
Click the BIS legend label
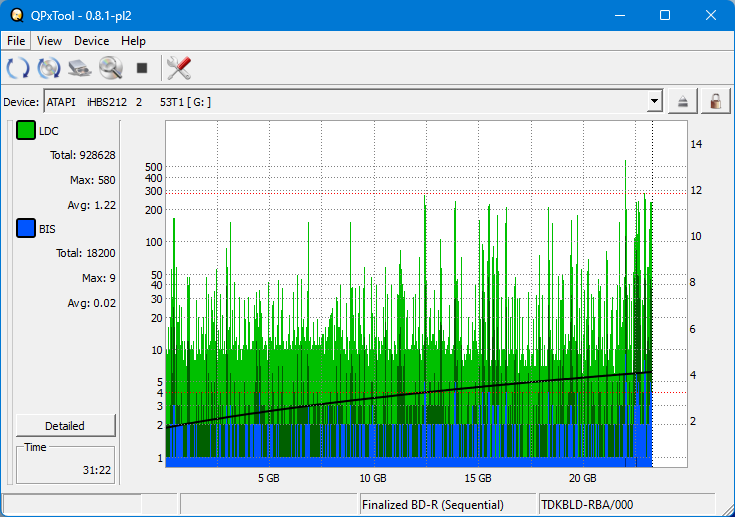coord(47,229)
